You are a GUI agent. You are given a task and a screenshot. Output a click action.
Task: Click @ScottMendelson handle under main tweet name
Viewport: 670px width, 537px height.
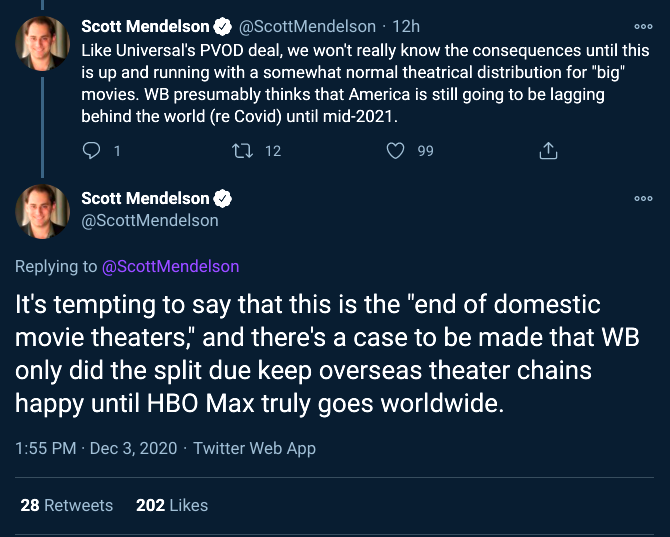[x=150, y=220]
